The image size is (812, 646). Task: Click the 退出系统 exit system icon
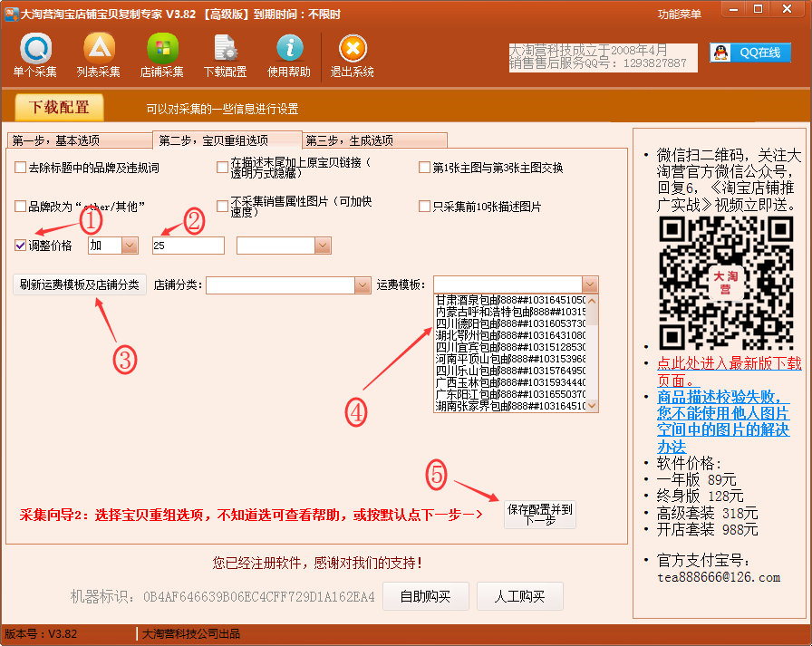353,55
